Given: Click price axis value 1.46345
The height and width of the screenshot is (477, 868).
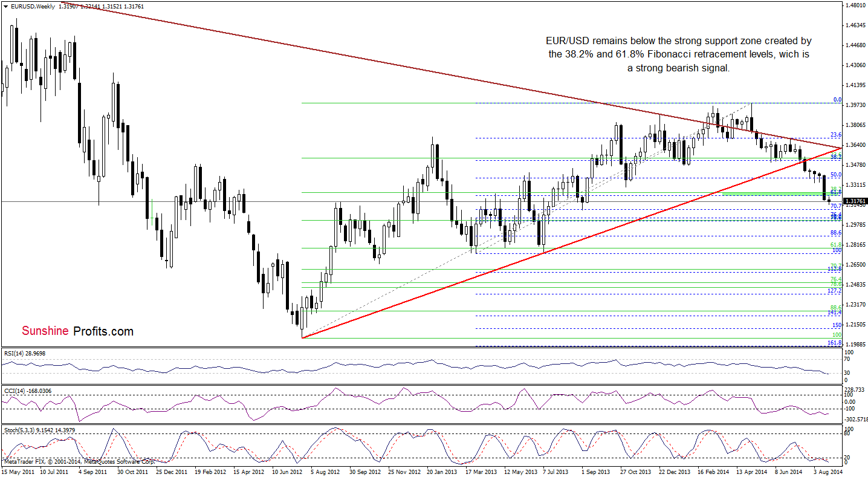Looking at the screenshot, I should [856, 25].
